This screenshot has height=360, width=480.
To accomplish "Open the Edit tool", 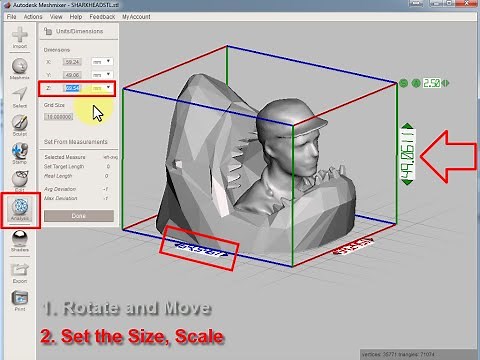I will click(x=20, y=181).
